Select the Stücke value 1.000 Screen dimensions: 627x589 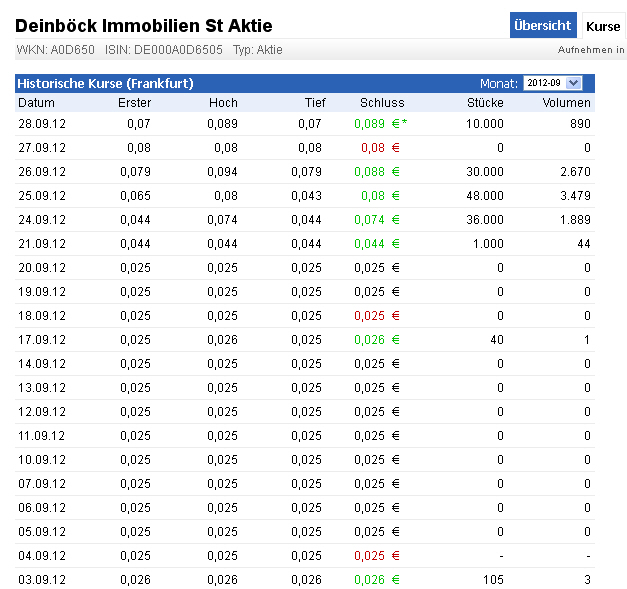click(x=488, y=244)
